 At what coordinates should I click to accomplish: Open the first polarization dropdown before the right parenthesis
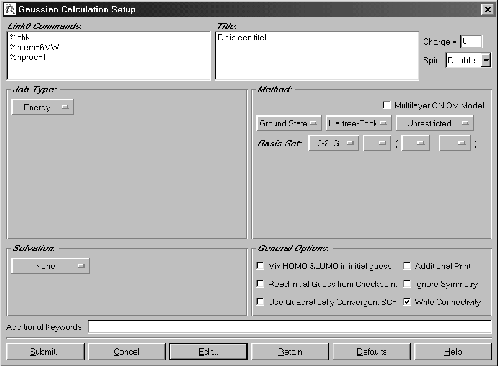click(416, 143)
